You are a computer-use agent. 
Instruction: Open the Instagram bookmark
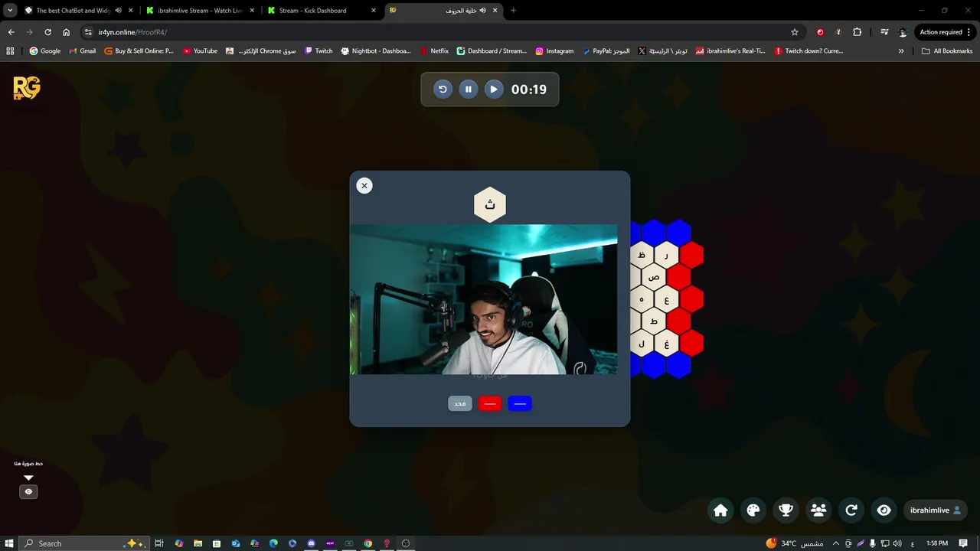click(x=554, y=51)
